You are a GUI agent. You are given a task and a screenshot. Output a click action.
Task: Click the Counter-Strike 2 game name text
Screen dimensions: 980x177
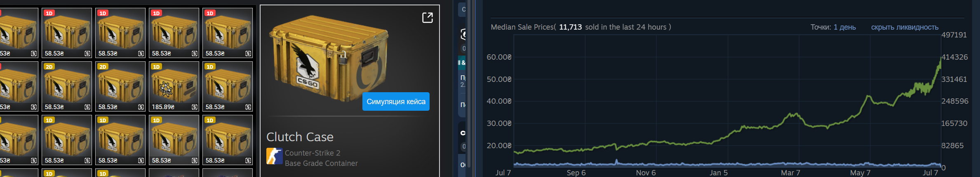313,153
